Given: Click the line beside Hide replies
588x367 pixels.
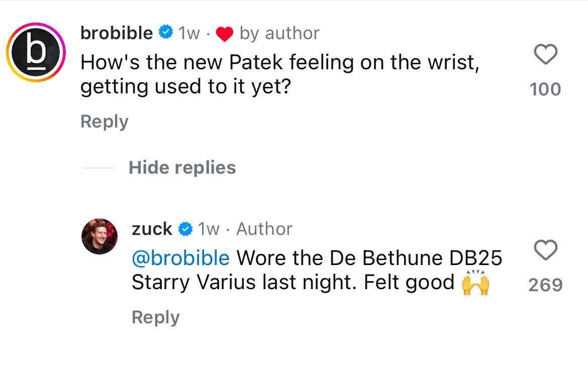Looking at the screenshot, I should tap(98, 167).
